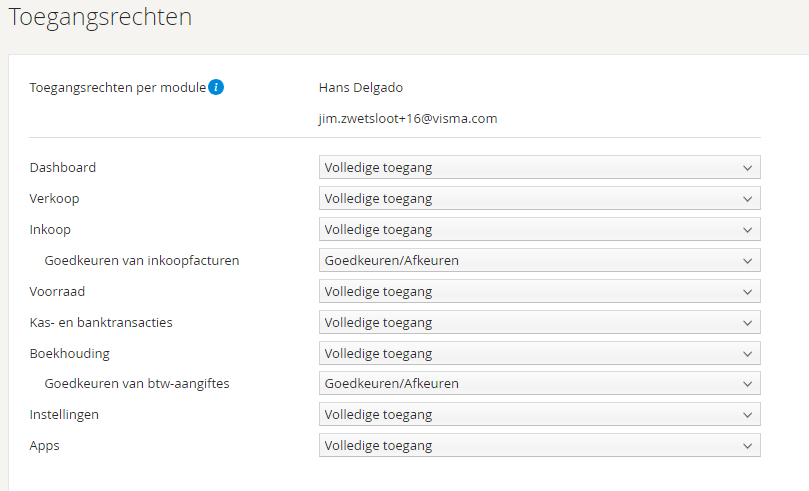Change Goedkeuren van btw-aangiftes dropdown
This screenshot has width=809, height=491.
pyautogui.click(x=539, y=384)
